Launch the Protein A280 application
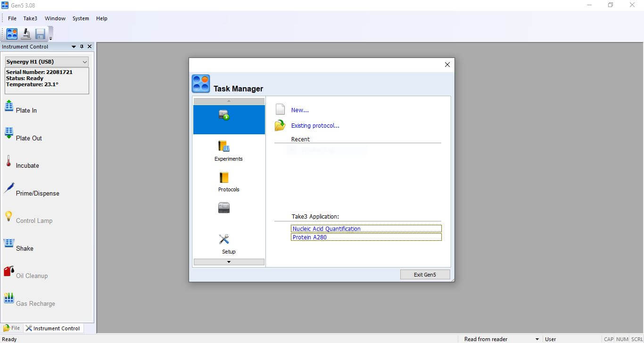 click(366, 237)
